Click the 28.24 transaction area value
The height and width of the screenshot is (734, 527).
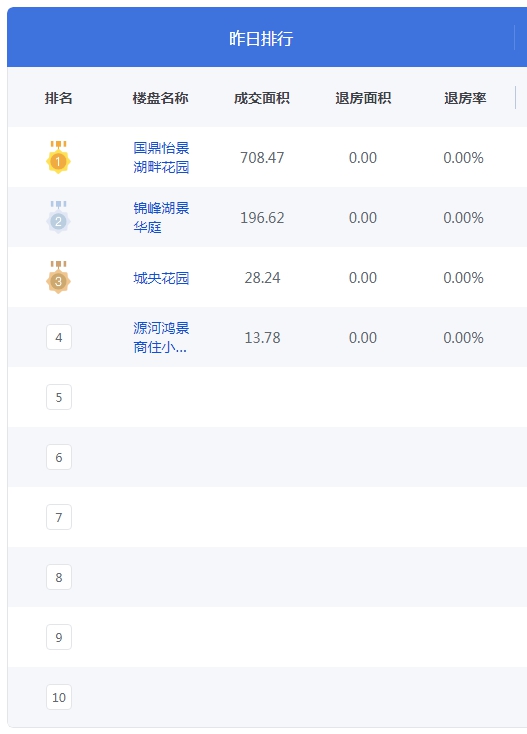pyautogui.click(x=263, y=278)
